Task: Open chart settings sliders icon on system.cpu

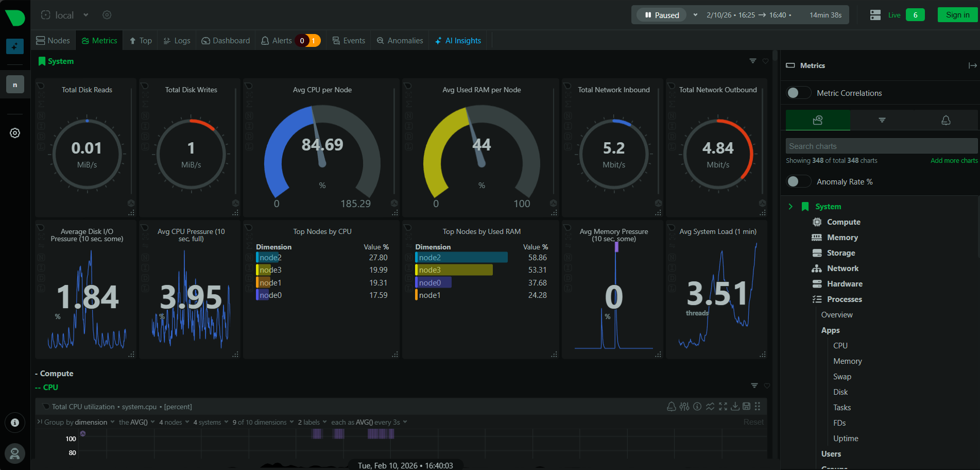Action: [684, 407]
